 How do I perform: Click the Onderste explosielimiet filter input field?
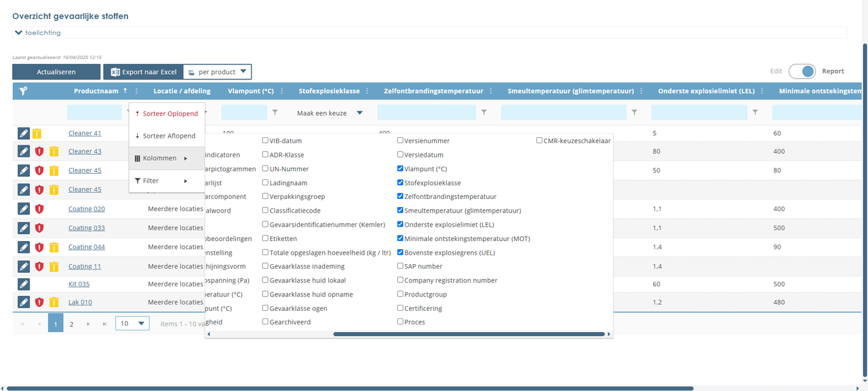tap(698, 113)
